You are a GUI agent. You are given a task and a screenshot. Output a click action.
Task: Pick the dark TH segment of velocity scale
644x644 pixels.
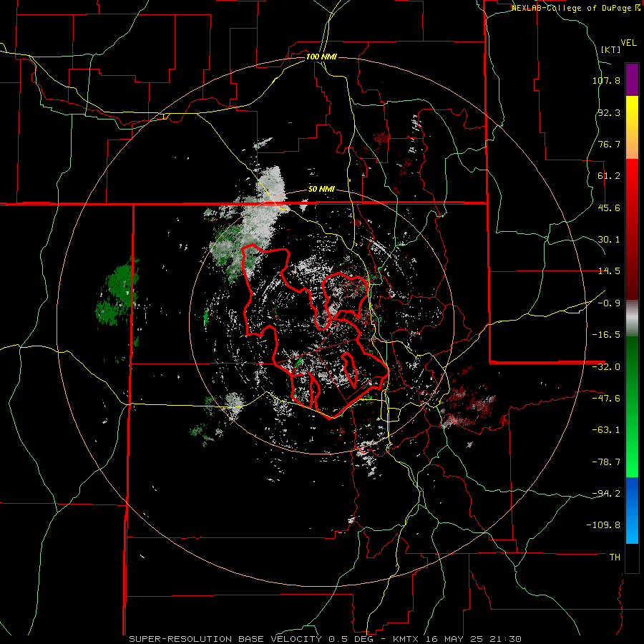point(632,557)
